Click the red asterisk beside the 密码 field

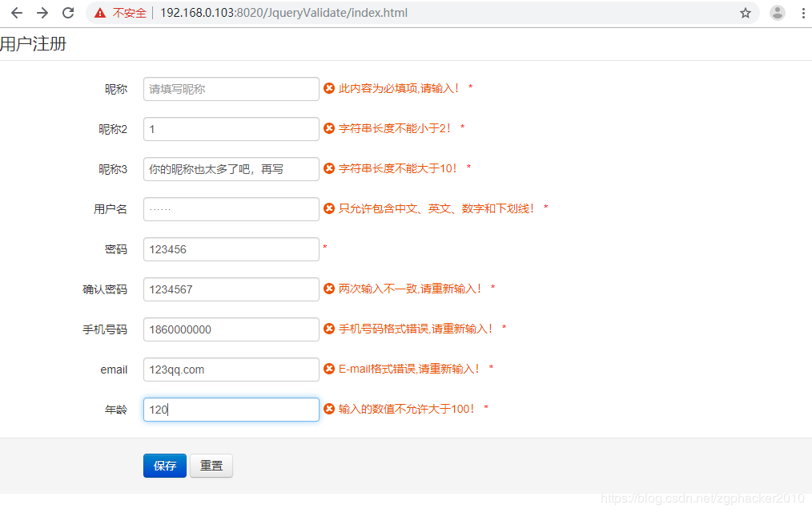pos(324,247)
